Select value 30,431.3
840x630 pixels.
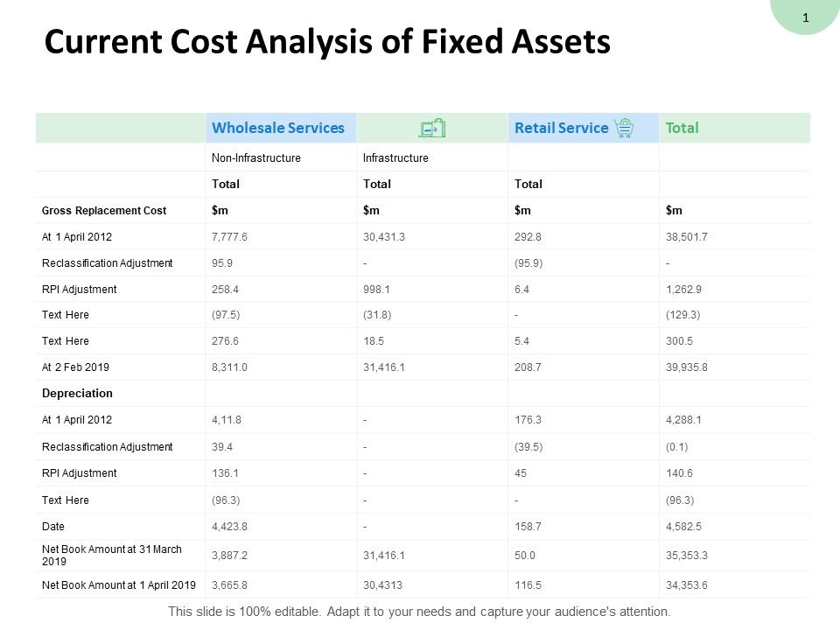[x=383, y=237]
